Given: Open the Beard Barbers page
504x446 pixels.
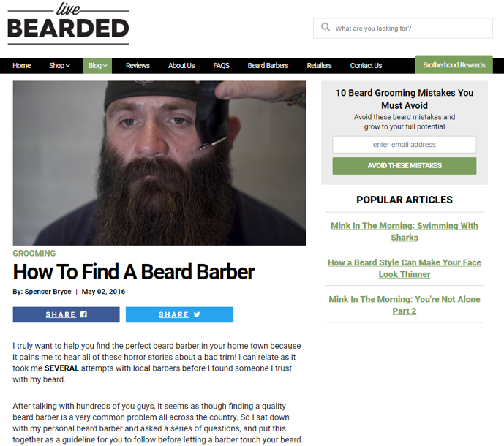Looking at the screenshot, I should 268,66.
